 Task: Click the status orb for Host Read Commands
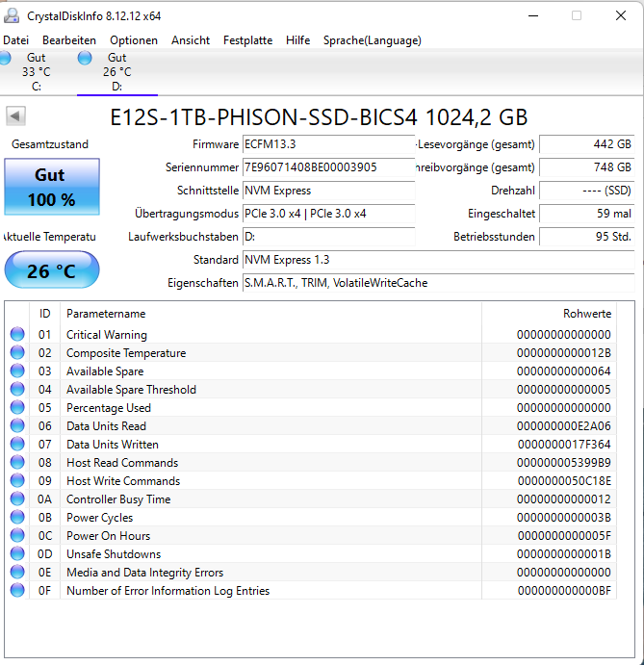click(17, 462)
